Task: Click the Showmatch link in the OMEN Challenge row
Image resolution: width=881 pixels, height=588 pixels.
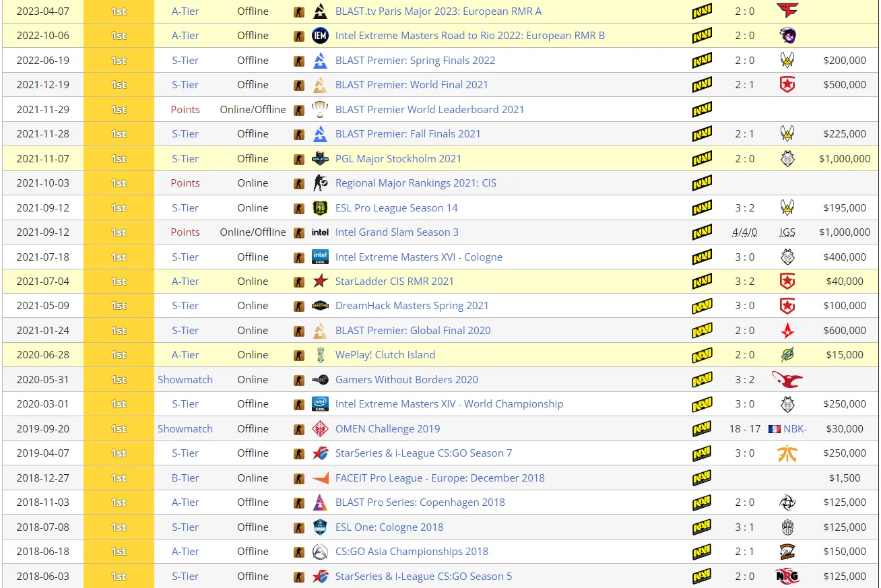Action: click(x=185, y=428)
